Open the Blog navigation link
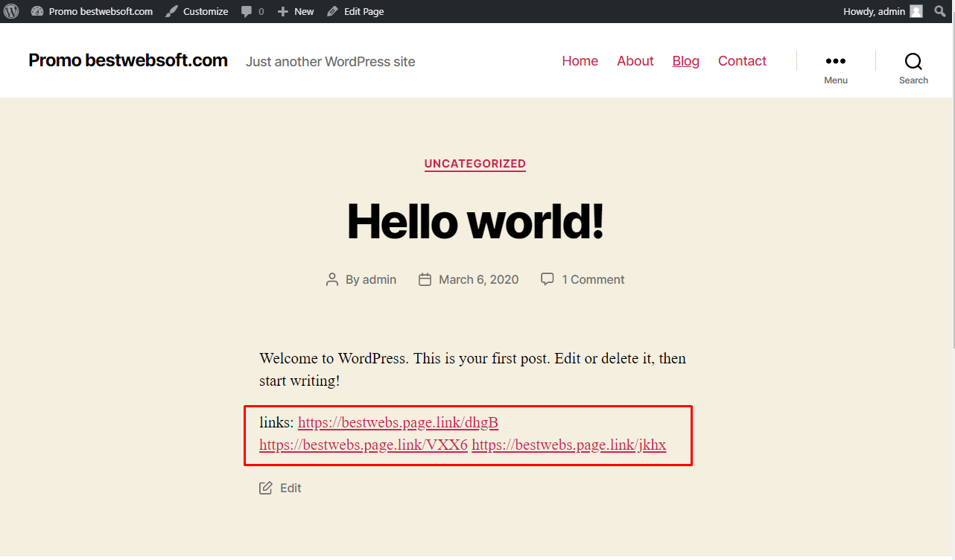The width and height of the screenshot is (955, 560). [x=685, y=61]
